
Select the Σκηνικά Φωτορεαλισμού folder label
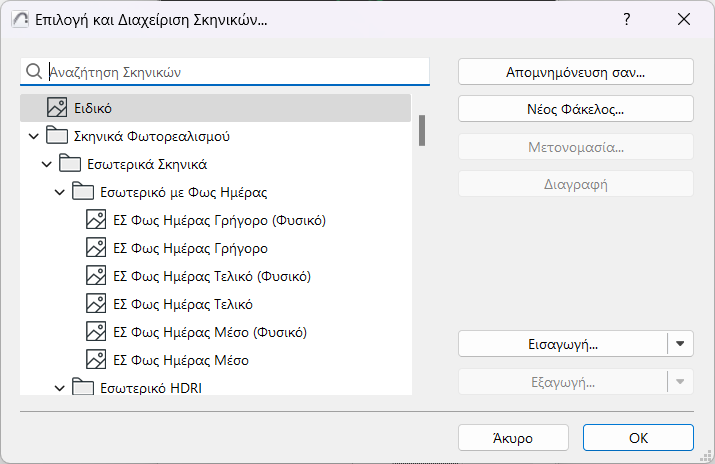pyautogui.click(x=152, y=136)
